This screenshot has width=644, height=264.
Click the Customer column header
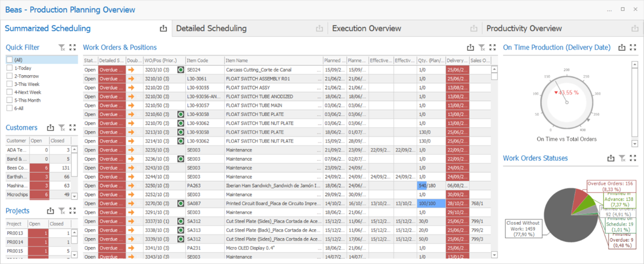pos(17,141)
